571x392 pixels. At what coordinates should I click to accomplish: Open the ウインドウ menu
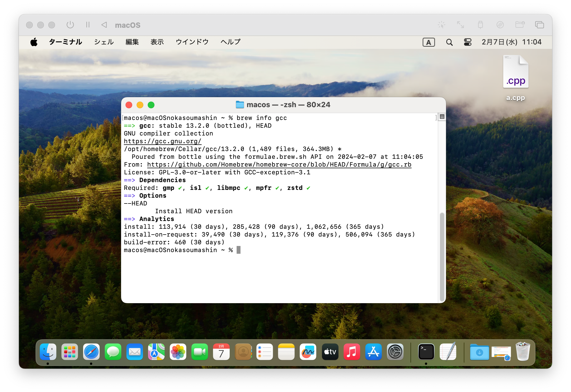pos(192,42)
